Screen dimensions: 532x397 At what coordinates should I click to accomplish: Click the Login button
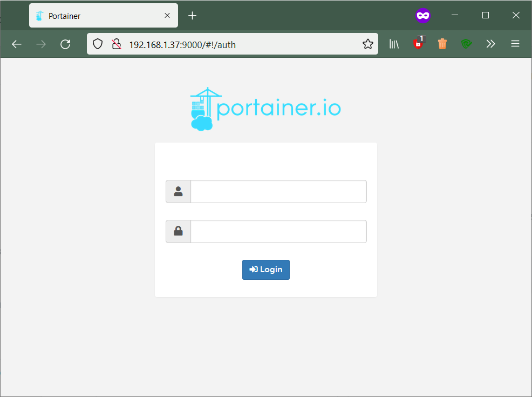(x=265, y=270)
